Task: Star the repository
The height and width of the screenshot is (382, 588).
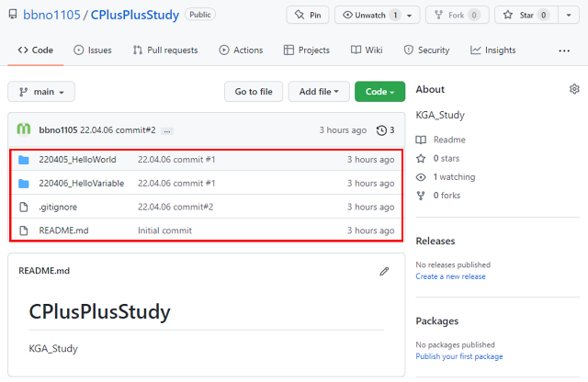Action: [x=526, y=15]
